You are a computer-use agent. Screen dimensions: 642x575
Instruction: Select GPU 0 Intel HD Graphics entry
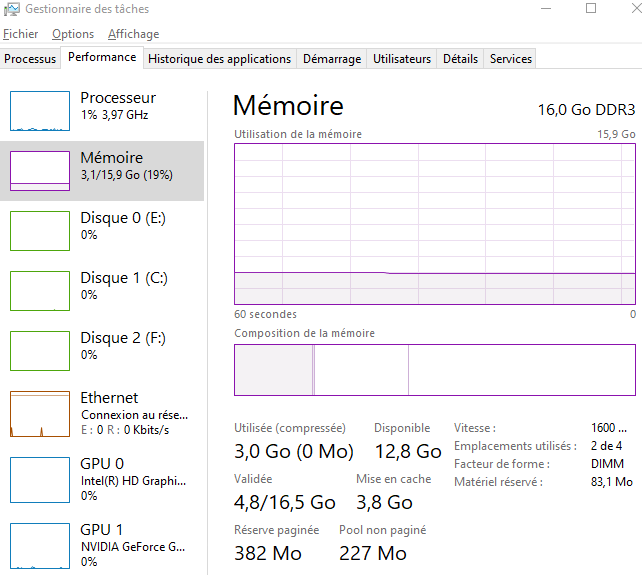click(x=102, y=480)
